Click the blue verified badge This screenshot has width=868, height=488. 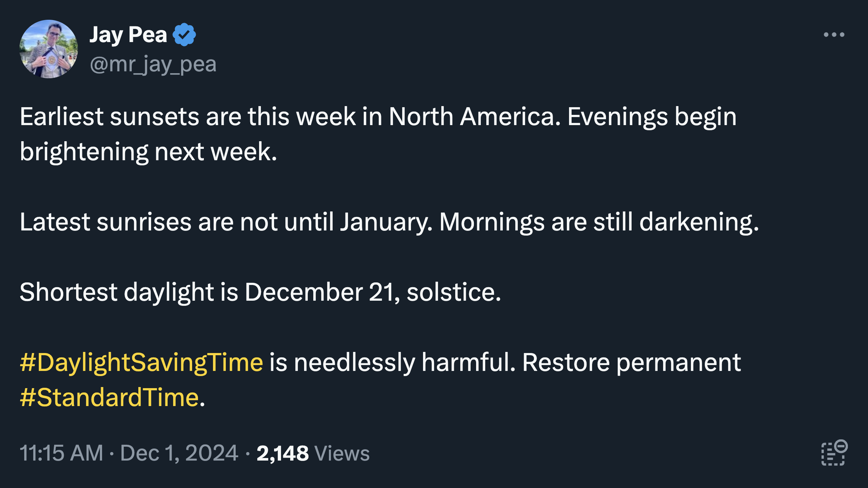[x=184, y=35]
